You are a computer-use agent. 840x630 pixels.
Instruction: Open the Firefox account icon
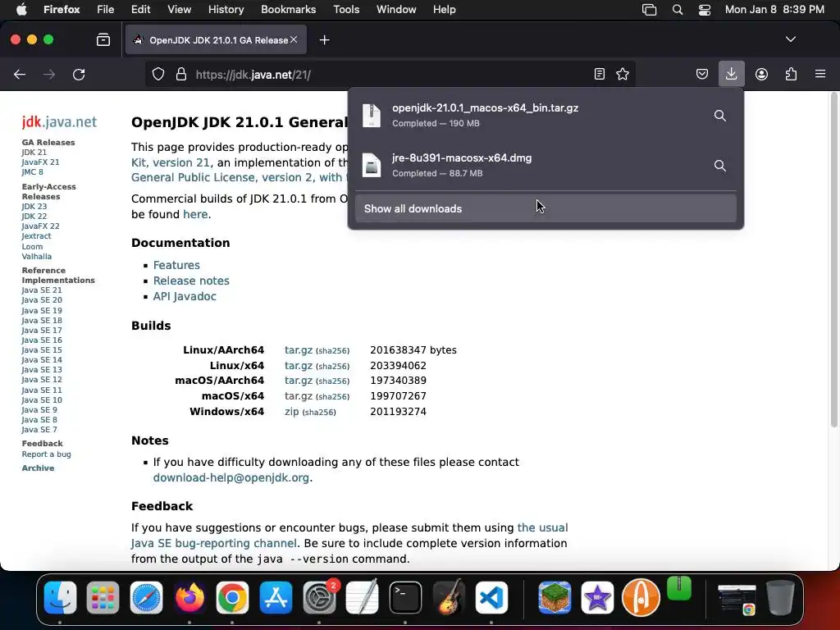pyautogui.click(x=761, y=74)
